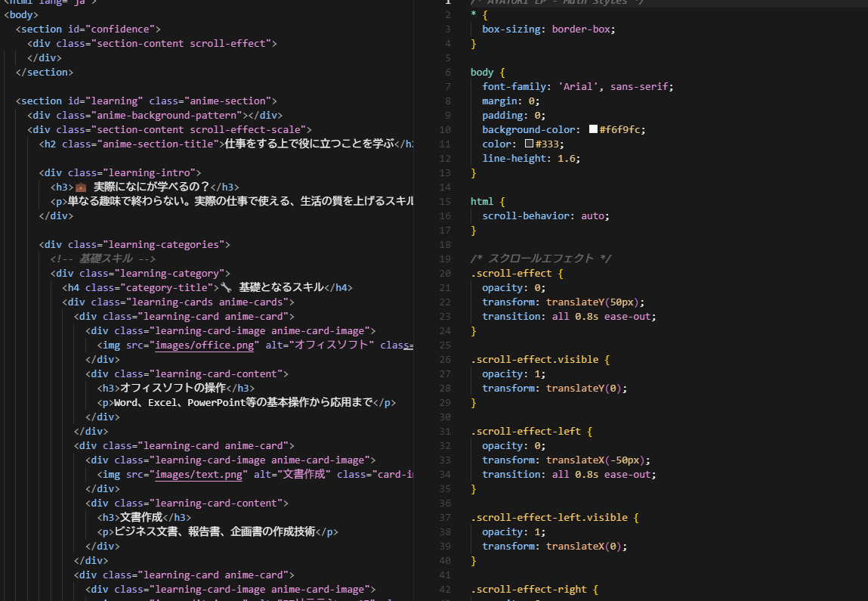Click the box-sizing: border-box declaration
Viewport: 868px width, 601px height.
tap(548, 29)
